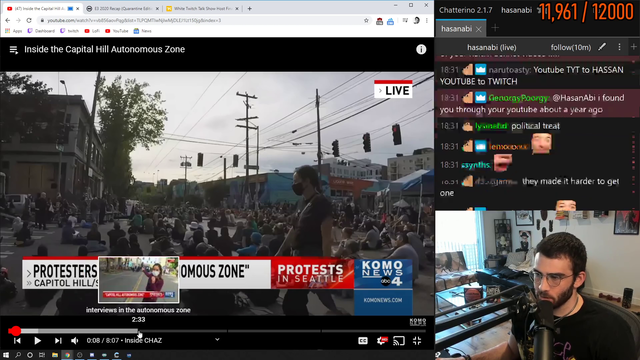Image resolution: width=640 pixels, height=360 pixels.
Task: Open Task View on the taskbar
Action: (x=42, y=355)
